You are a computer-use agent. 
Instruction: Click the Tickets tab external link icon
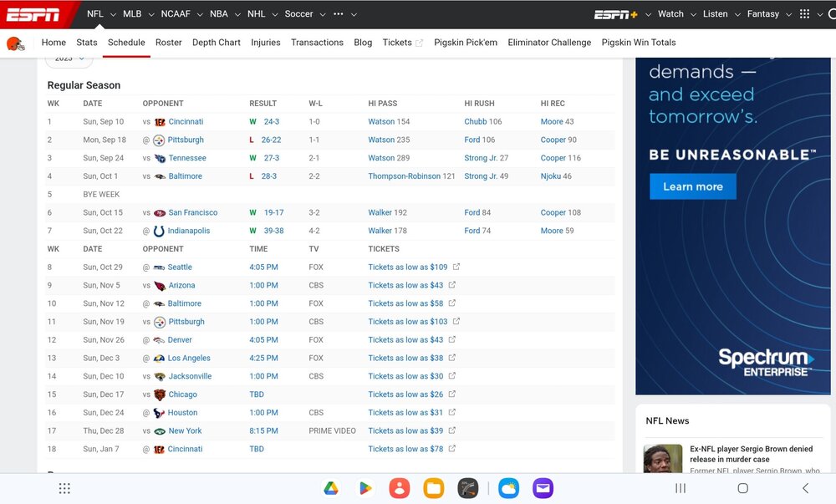point(419,43)
